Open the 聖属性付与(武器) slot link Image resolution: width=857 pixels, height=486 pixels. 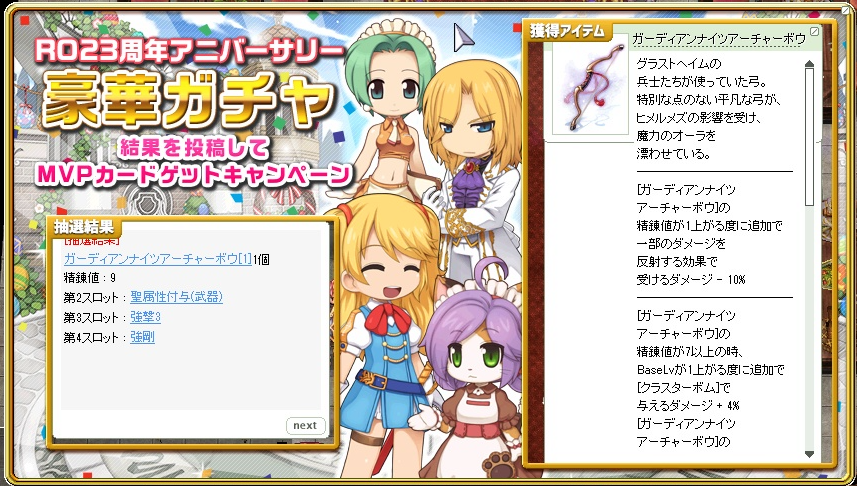[x=177, y=297]
